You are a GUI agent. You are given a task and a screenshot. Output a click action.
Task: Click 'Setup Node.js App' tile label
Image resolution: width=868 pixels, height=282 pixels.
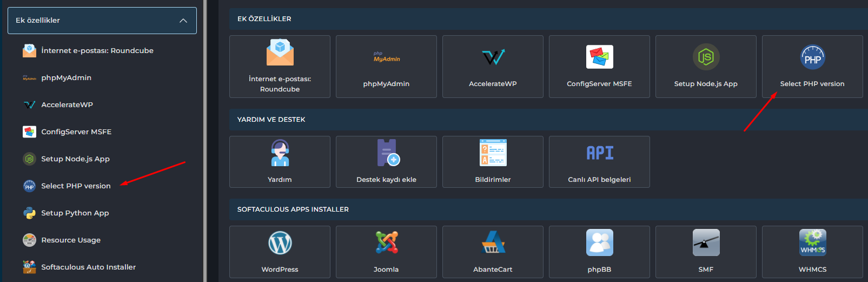point(706,84)
